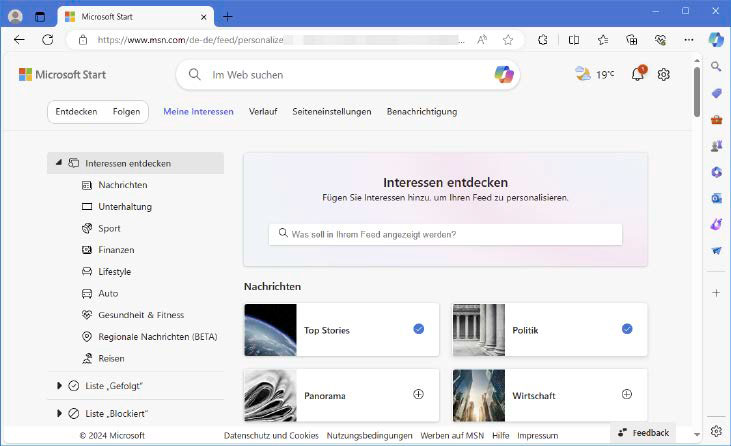Close the Microsoft Start tab
The width and height of the screenshot is (731, 446).
click(x=204, y=17)
